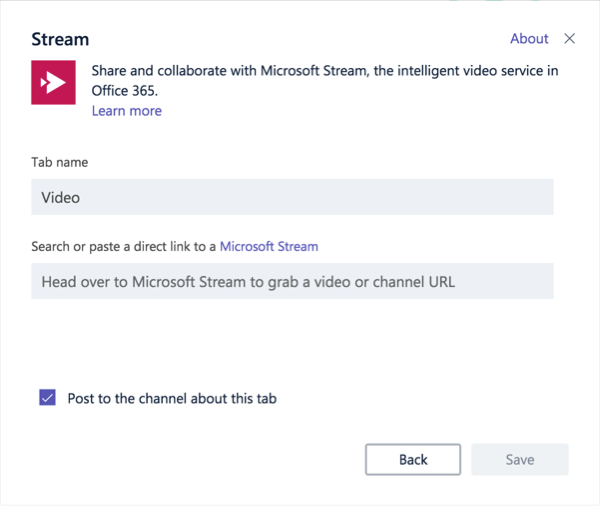Viewport: 600px width, 506px height.
Task: Click the Tab name label
Action: point(60,162)
